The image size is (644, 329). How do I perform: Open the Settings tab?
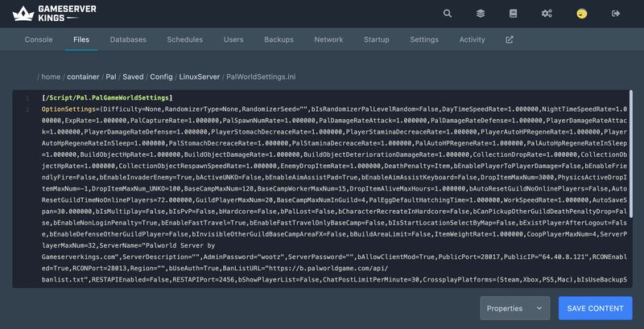click(x=424, y=39)
